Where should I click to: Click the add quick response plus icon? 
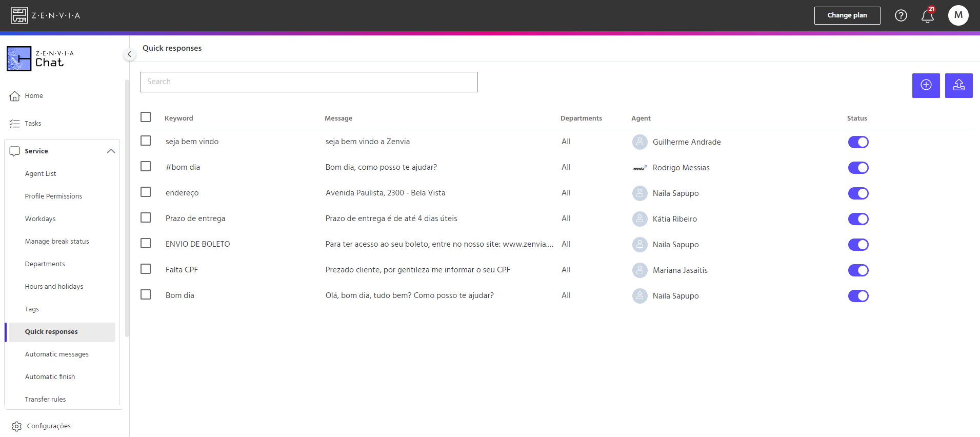click(x=926, y=85)
